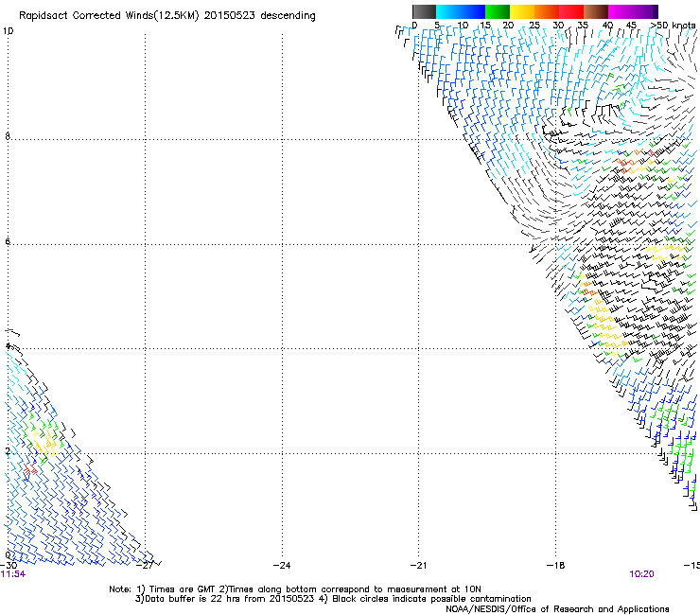
Task: Click the legend scale label '25'
Action: [x=534, y=25]
